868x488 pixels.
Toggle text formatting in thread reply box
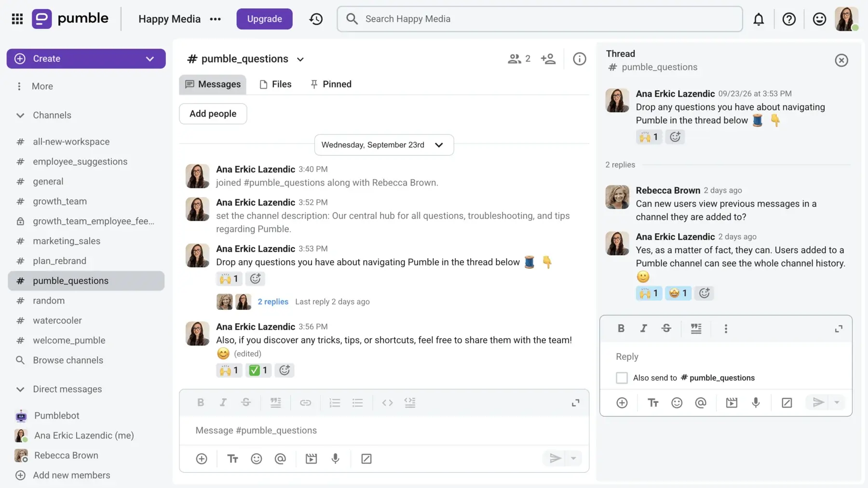pos(653,403)
